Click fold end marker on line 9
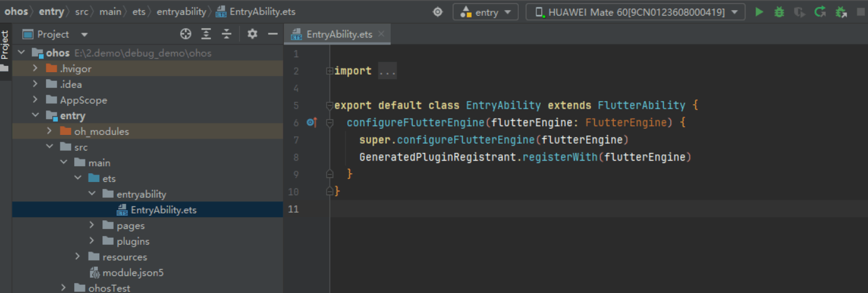The image size is (868, 293). tap(329, 174)
